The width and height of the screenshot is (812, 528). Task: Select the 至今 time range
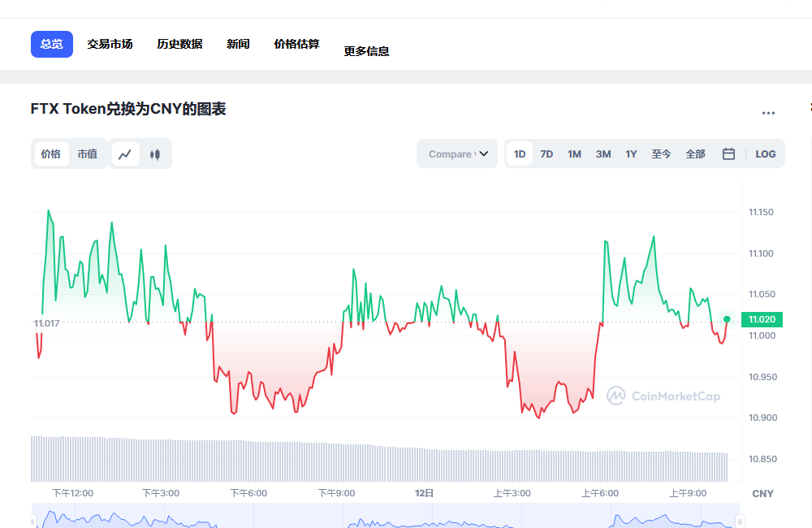[661, 154]
